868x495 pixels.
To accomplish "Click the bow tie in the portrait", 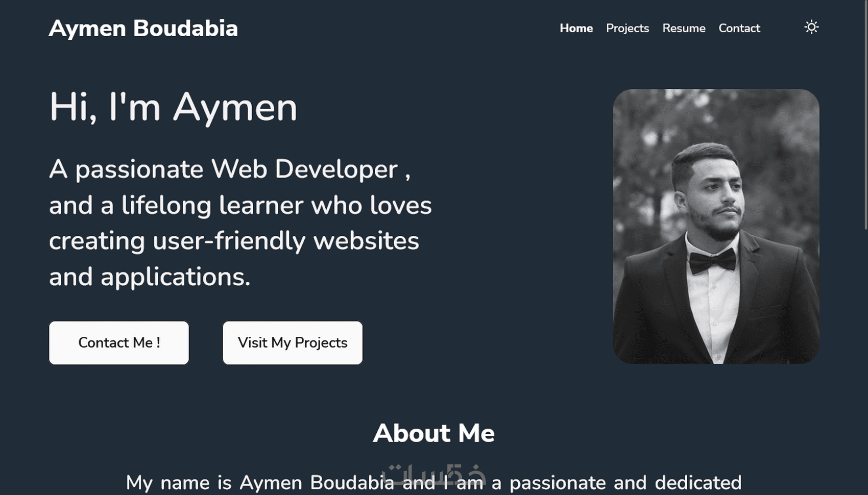I will click(x=713, y=261).
